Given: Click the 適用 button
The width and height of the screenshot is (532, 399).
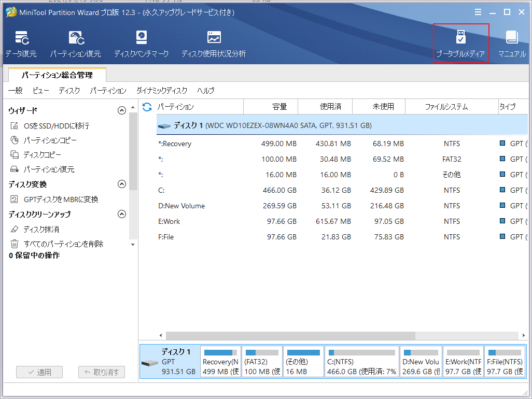Looking at the screenshot, I should [39, 372].
